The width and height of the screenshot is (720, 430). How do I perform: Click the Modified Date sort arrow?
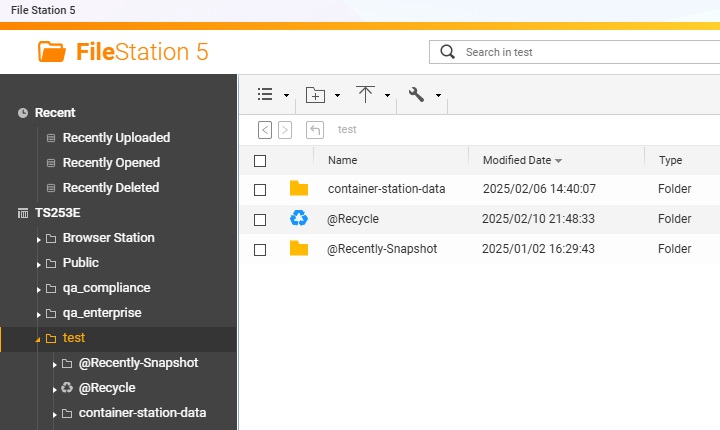[x=558, y=161]
